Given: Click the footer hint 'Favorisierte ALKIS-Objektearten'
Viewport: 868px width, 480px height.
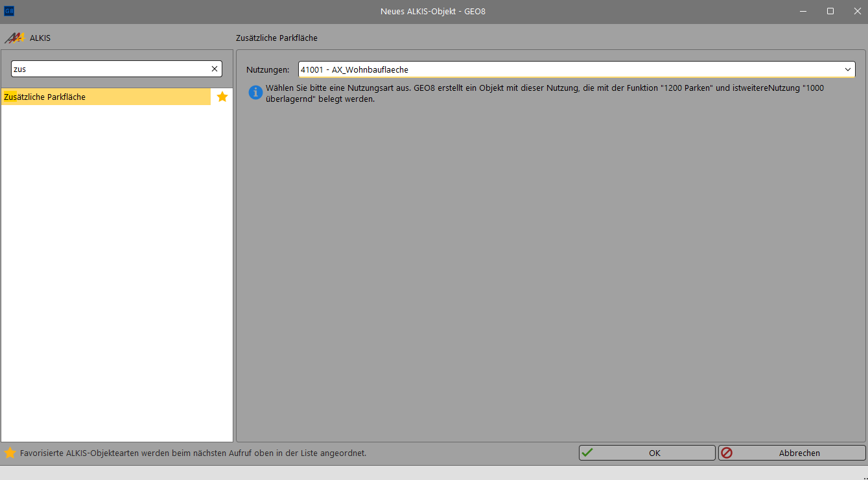Looking at the screenshot, I should click(193, 453).
